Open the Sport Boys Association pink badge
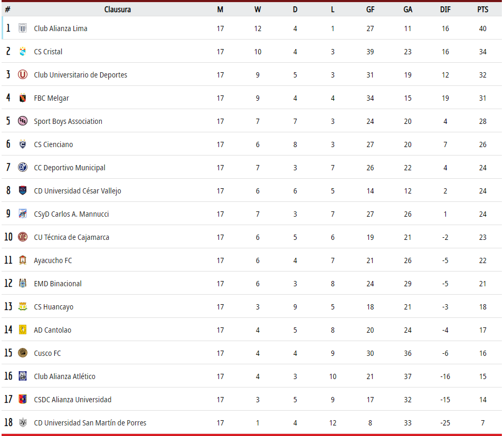Image resolution: width=504 pixels, height=436 pixels. pos(23,121)
